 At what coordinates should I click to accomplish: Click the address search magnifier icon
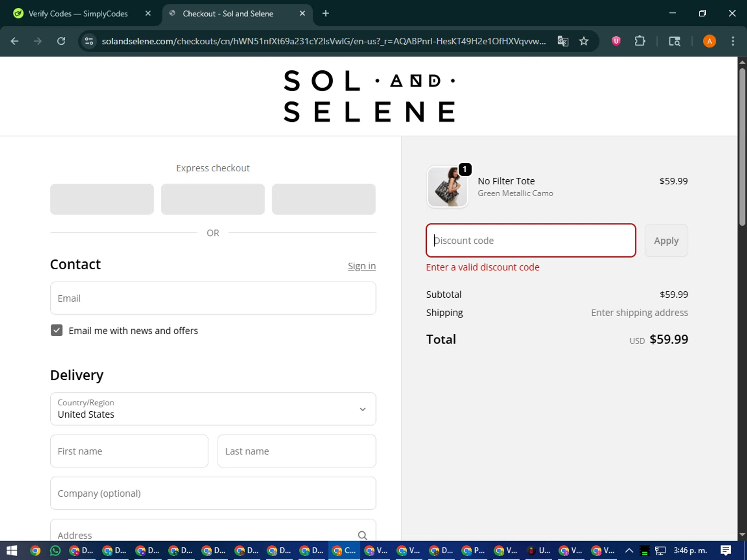click(363, 535)
